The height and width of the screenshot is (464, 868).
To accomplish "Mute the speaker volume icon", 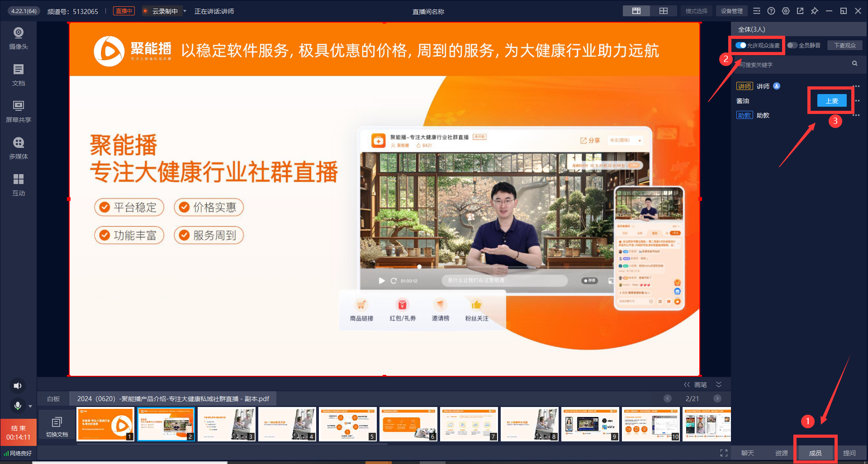I will point(18,386).
